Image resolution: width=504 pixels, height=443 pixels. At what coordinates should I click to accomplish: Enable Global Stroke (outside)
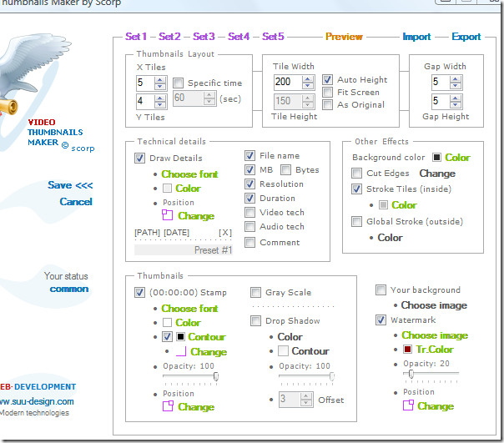356,222
